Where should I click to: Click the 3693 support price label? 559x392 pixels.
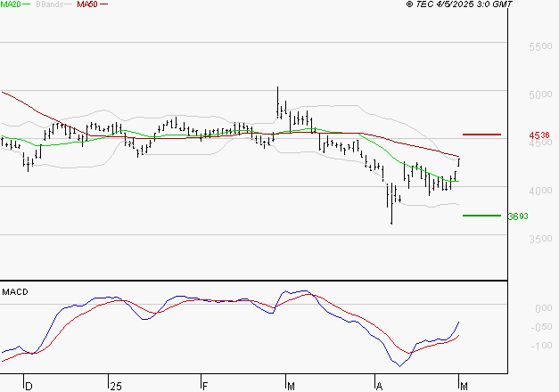pyautogui.click(x=518, y=216)
